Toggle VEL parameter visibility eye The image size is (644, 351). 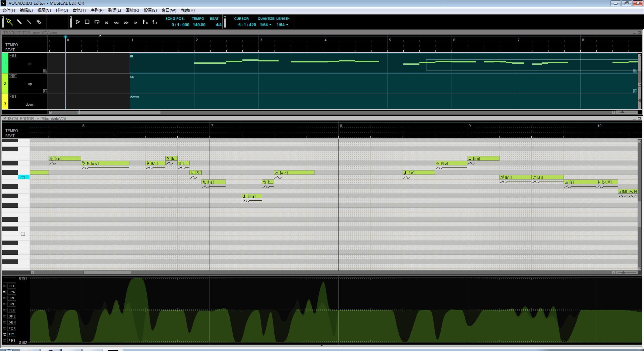tap(5, 286)
